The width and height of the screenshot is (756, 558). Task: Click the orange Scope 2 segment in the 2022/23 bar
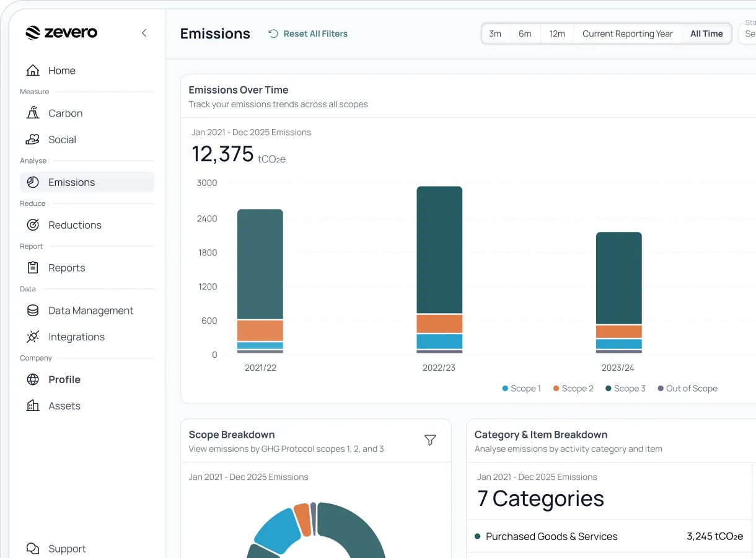coord(439,324)
